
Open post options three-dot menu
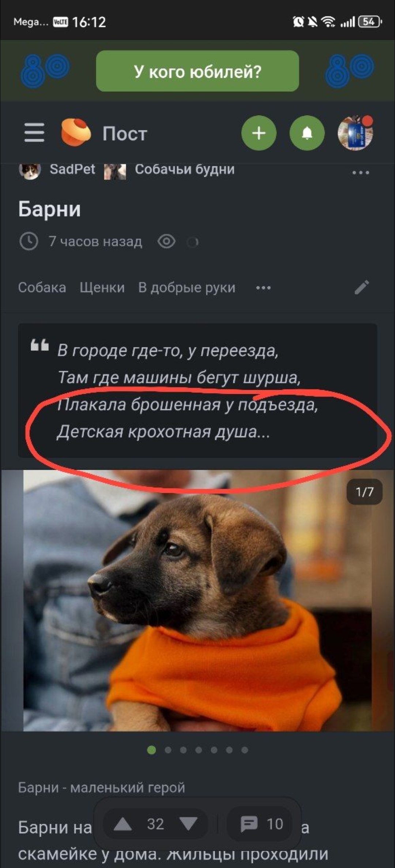click(361, 172)
